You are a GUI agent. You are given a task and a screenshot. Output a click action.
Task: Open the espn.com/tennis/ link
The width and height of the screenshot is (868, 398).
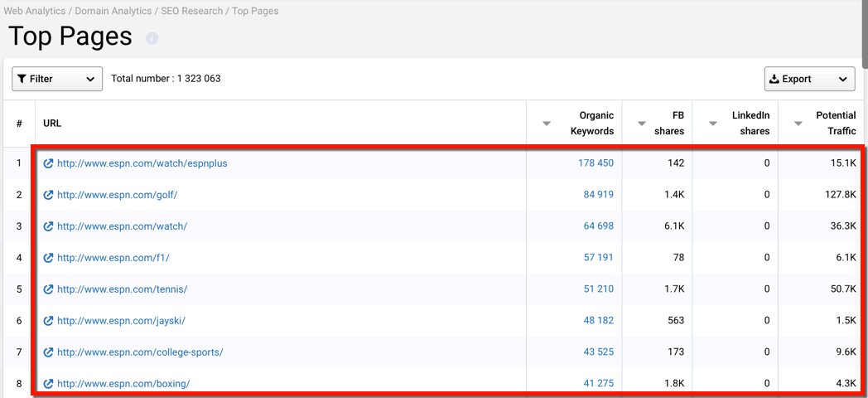(123, 289)
